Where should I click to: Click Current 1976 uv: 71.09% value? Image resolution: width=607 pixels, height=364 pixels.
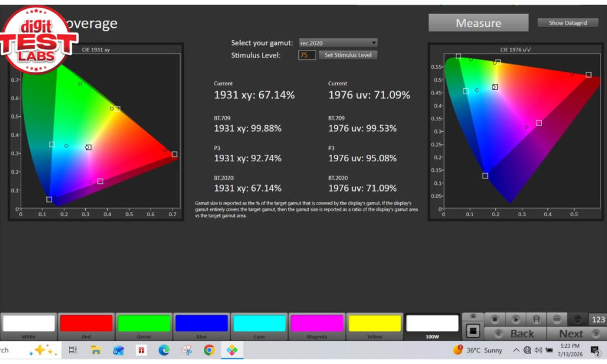(369, 95)
